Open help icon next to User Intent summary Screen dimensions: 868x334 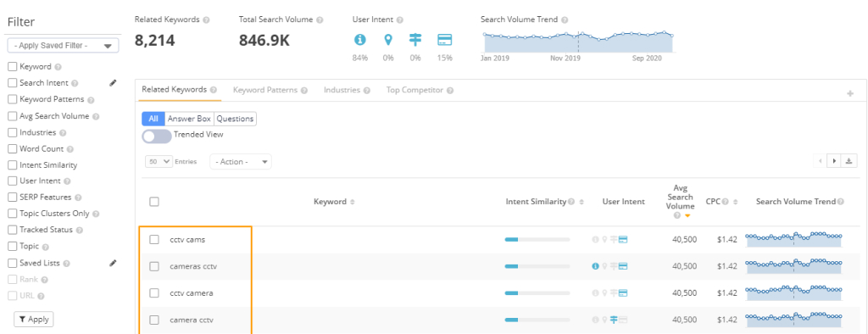coord(400,20)
